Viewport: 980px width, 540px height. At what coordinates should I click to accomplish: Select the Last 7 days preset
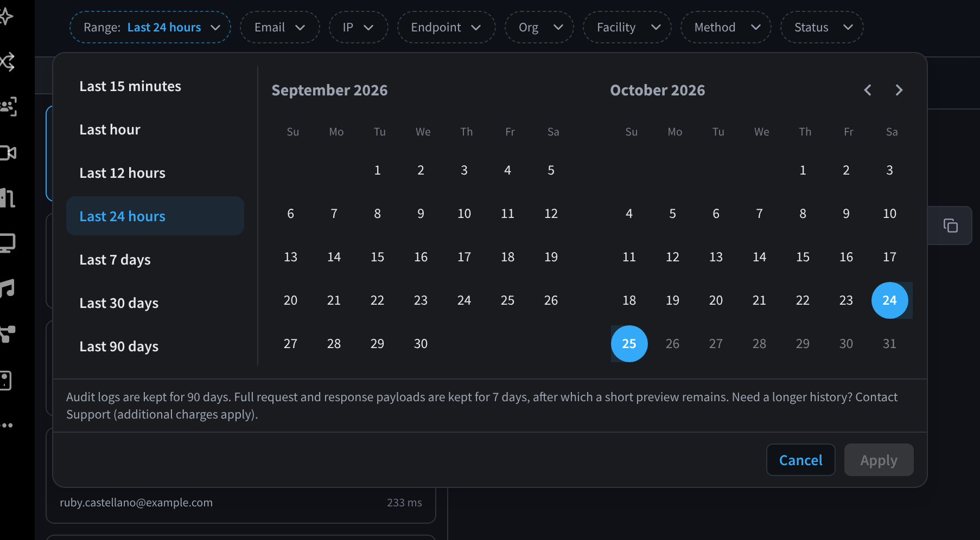pyautogui.click(x=155, y=260)
